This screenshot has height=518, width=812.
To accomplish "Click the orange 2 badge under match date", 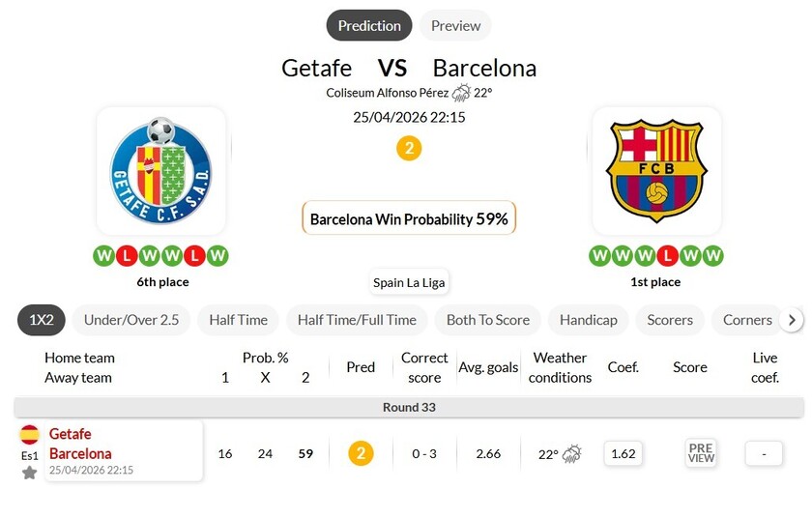I will pyautogui.click(x=409, y=149).
